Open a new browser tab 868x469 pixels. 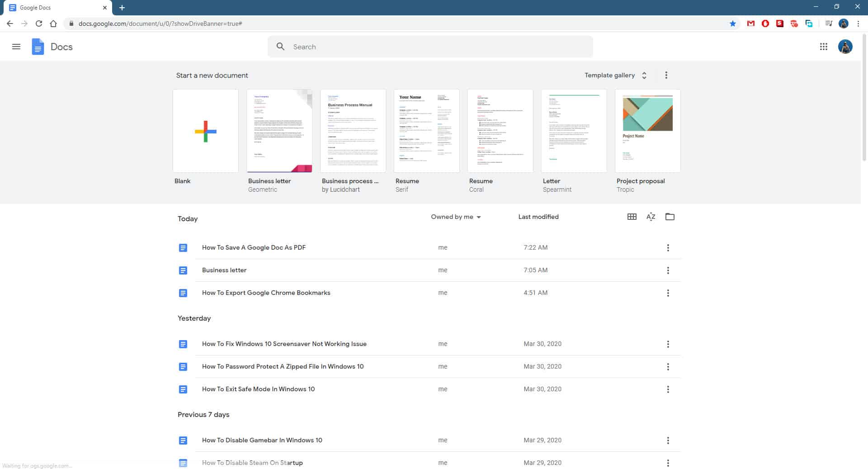[x=122, y=8]
